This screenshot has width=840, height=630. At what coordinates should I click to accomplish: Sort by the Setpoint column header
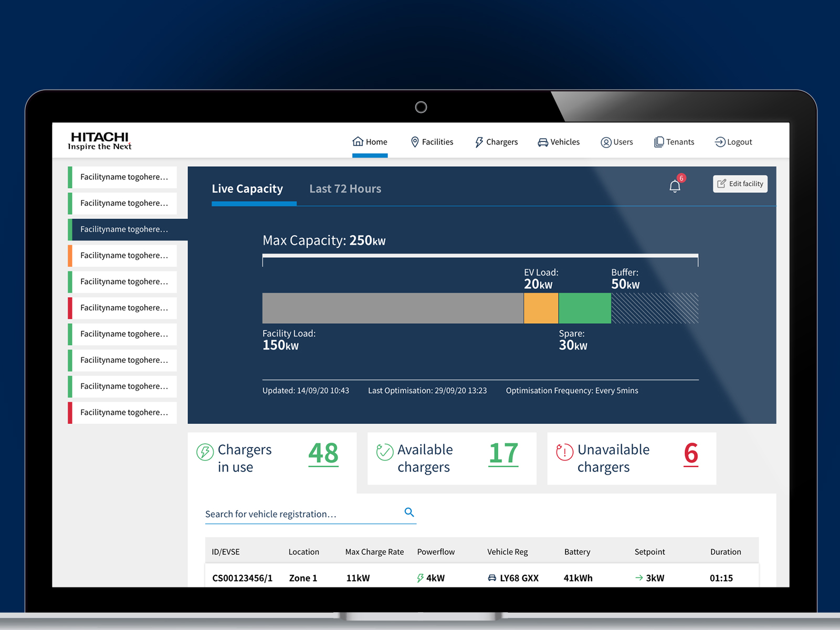650,552
